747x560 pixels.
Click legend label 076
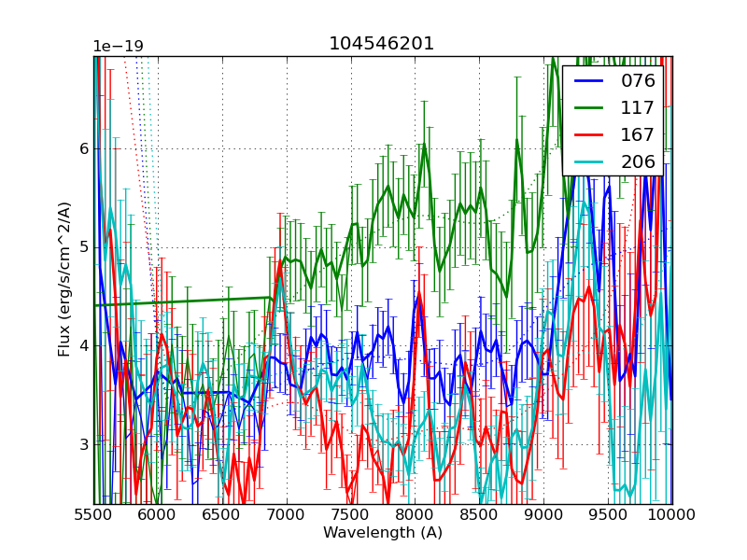coord(638,81)
